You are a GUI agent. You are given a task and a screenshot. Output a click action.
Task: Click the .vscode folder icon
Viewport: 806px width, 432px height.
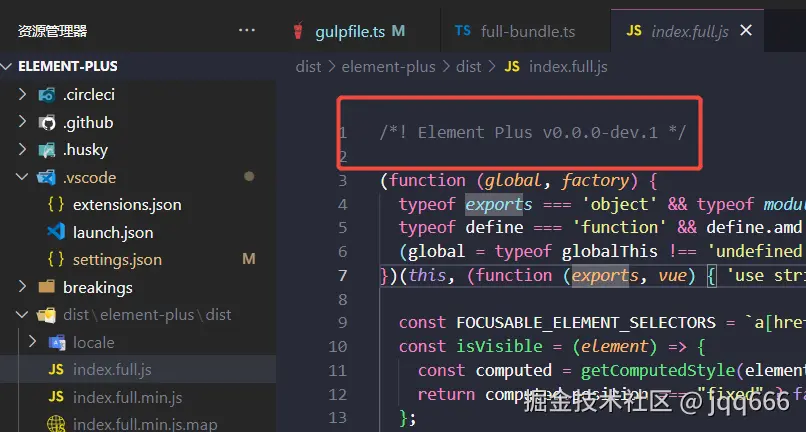47,177
